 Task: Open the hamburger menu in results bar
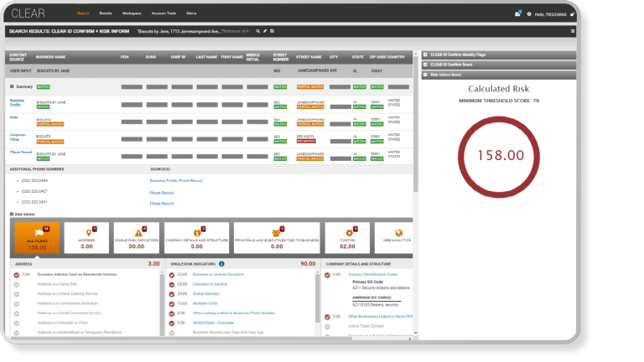pos(573,31)
